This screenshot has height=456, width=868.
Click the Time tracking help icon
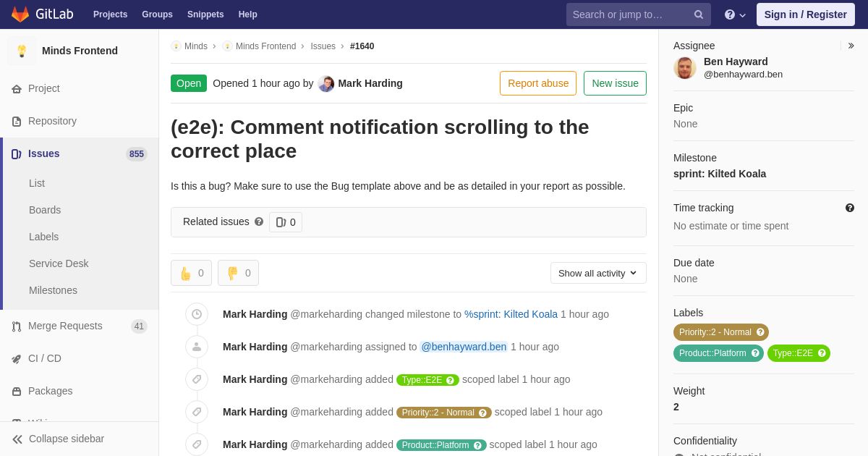pyautogui.click(x=850, y=208)
